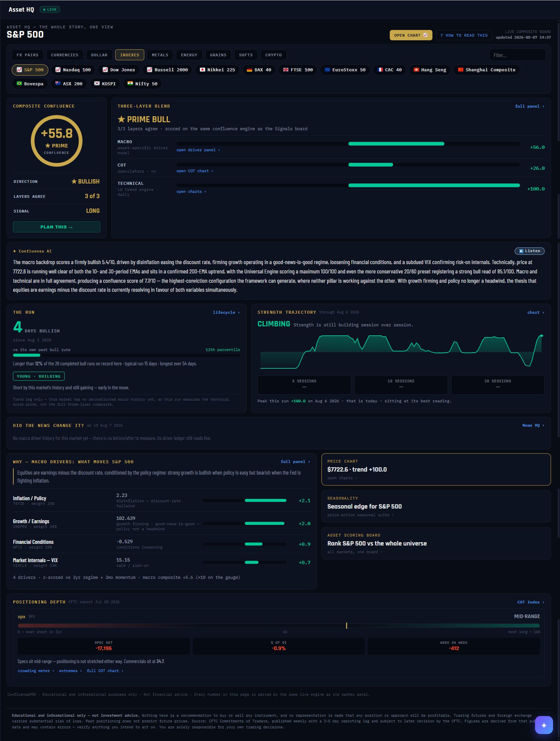Click the Market Internals — VIX row
Screen dimensions: 560x741
pyautogui.click(x=161, y=562)
